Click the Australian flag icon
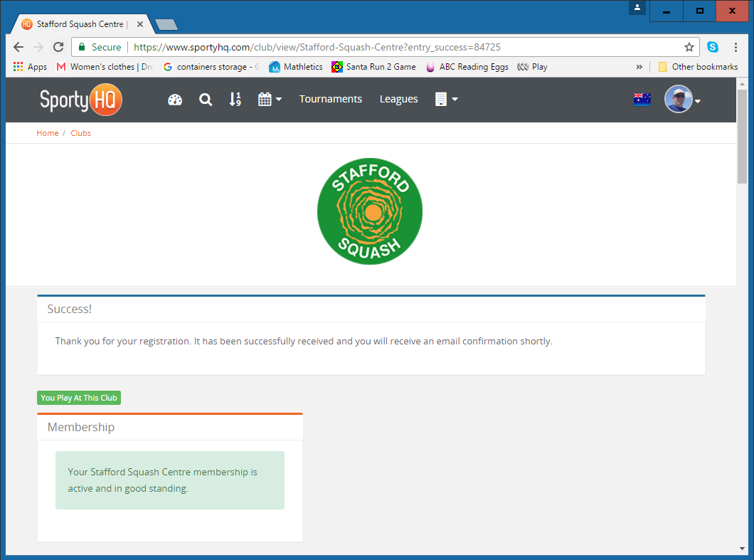 642,100
